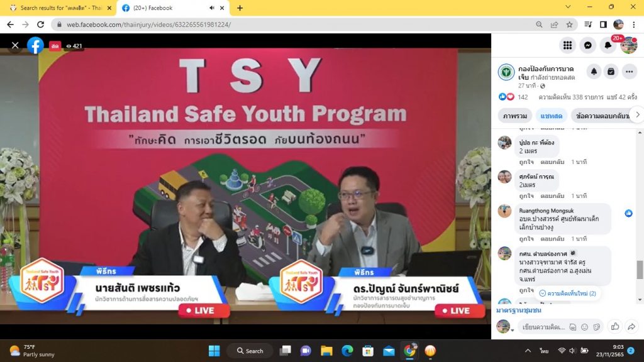Open the emoji picker in the comment box
Image resolution: width=644 pixels, height=362 pixels.
tap(584, 327)
